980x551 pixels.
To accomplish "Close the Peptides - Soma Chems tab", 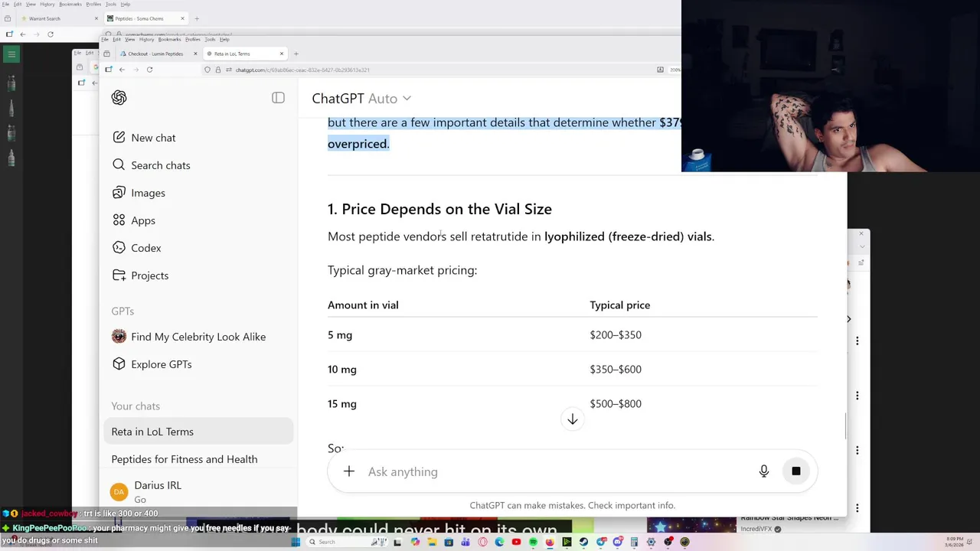I will [x=182, y=18].
